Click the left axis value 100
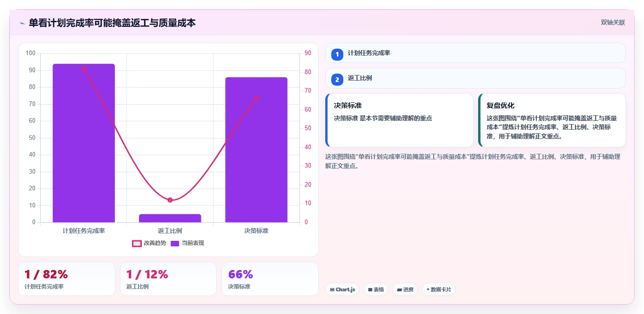Image resolution: width=644 pixels, height=314 pixels. click(x=31, y=53)
